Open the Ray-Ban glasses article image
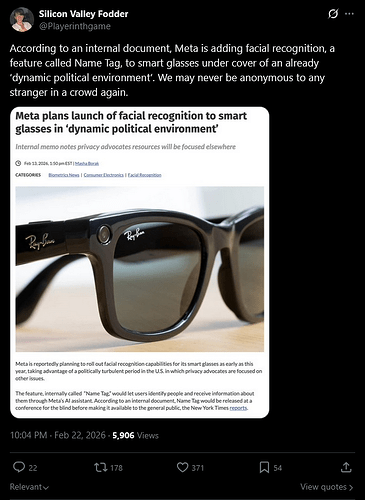This screenshot has height=500, width=365. coord(140,269)
